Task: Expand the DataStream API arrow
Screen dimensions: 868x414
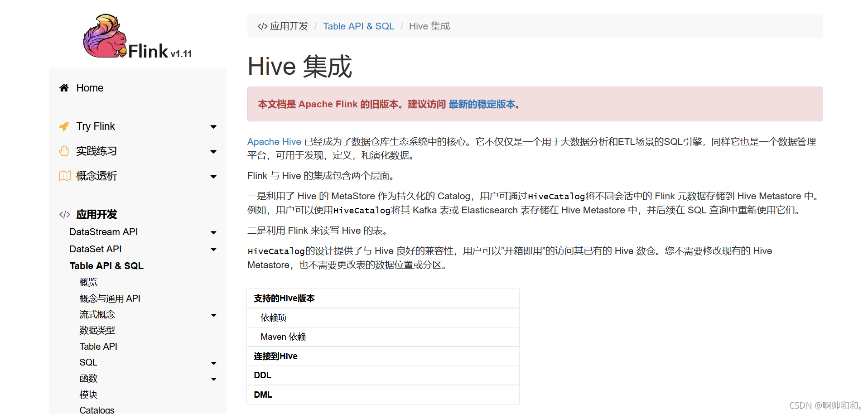Action: (x=213, y=233)
